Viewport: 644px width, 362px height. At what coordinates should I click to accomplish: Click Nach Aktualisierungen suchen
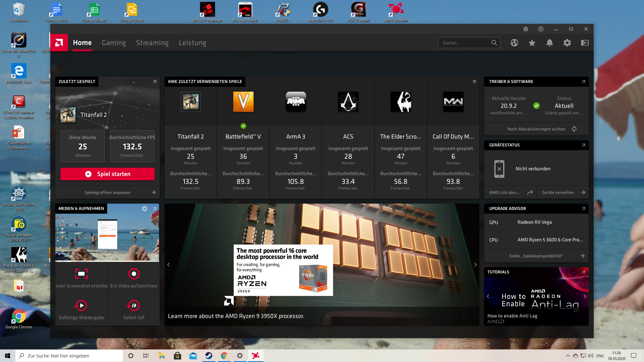tap(536, 129)
